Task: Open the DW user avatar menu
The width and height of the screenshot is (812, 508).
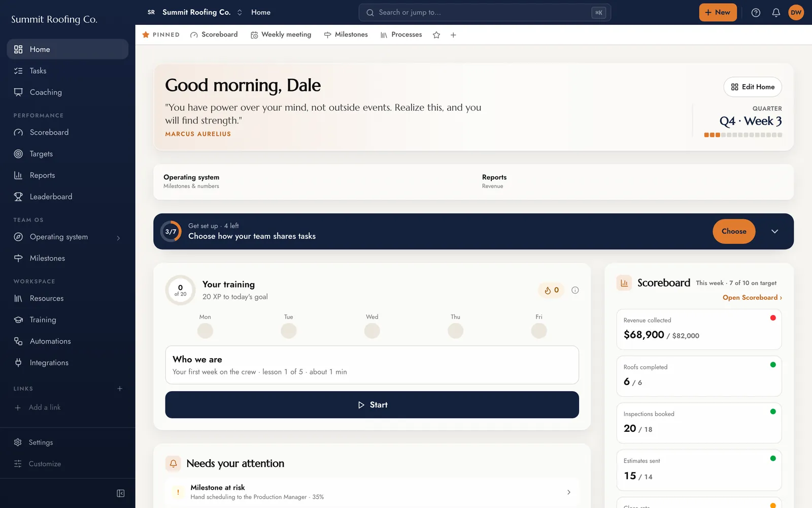Action: click(x=796, y=13)
